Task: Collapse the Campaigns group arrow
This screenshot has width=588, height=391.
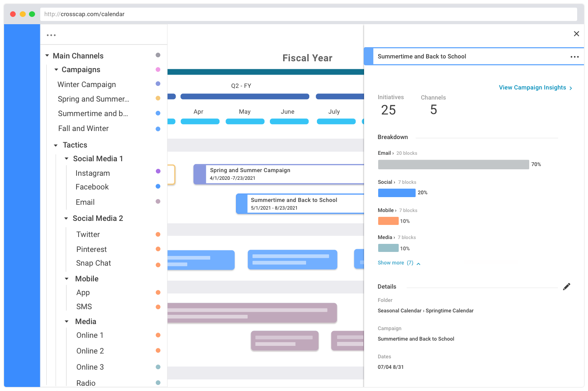Action: tap(56, 70)
